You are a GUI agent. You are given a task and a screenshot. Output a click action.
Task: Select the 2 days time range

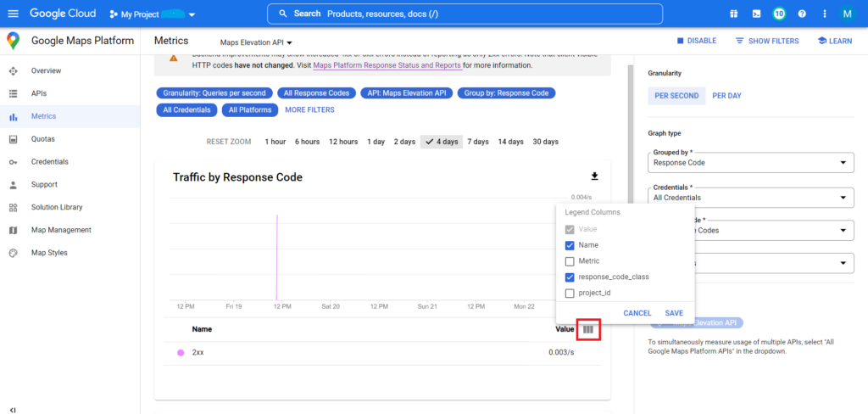pyautogui.click(x=404, y=142)
